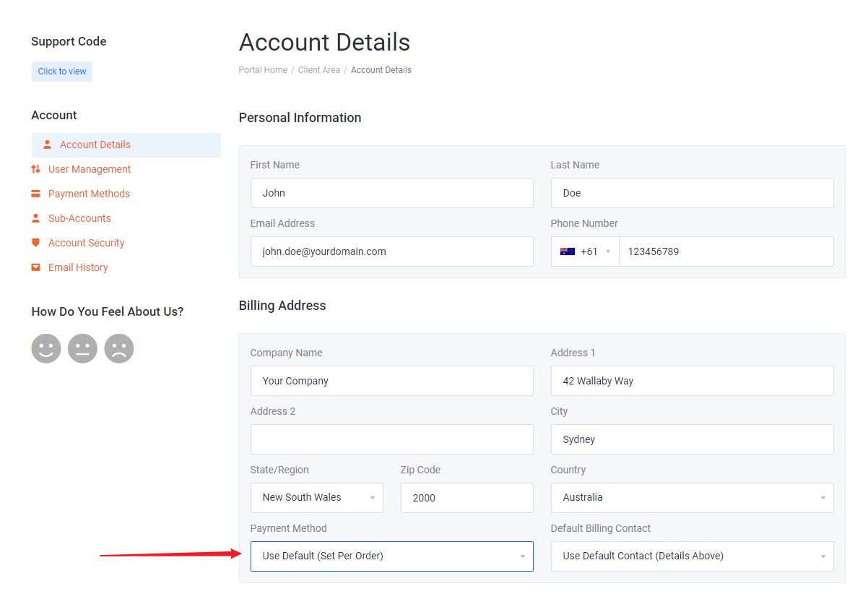Click the Australian flag in phone field
The image size is (868, 594).
tap(568, 251)
